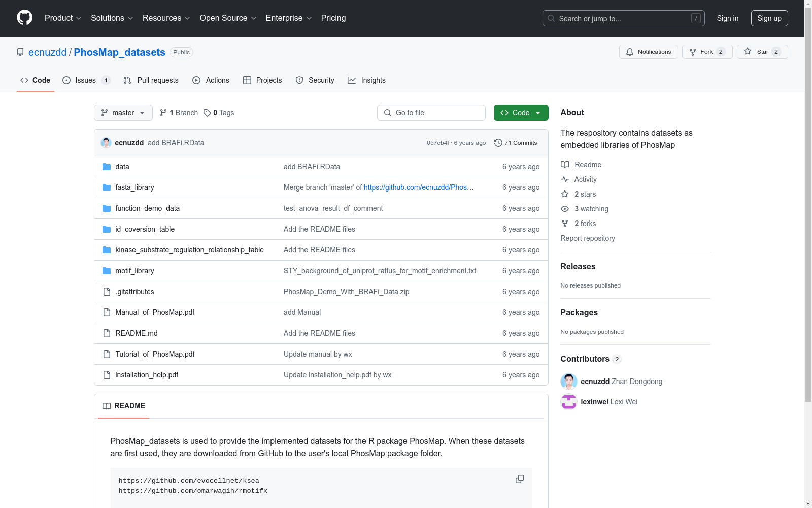Select the Code tab
Screen dimensions: 812x508
click(36, 80)
